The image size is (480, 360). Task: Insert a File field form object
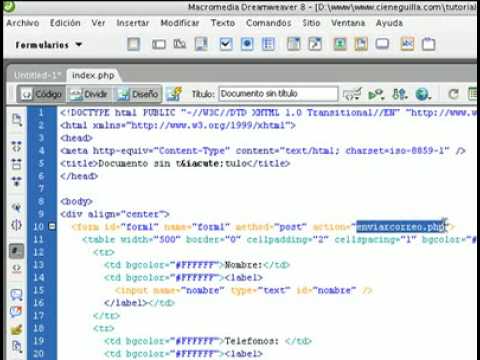coord(361,44)
